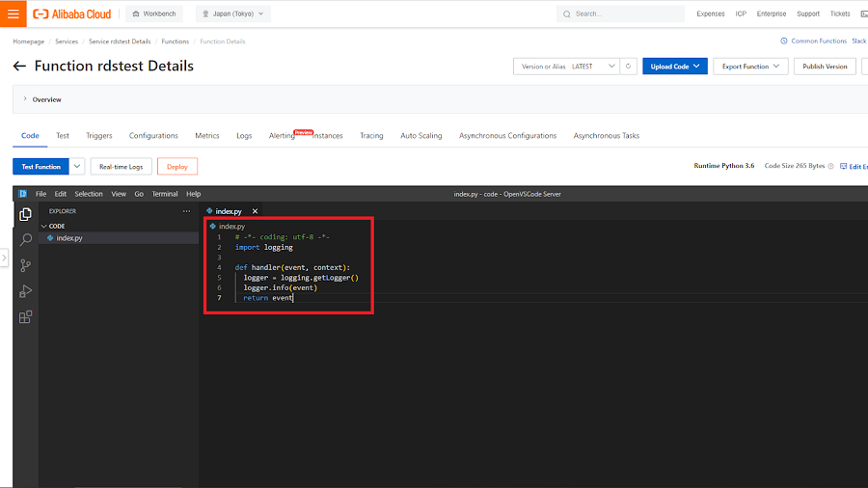Select index.py in the file explorer
The height and width of the screenshot is (488, 868).
pyautogui.click(x=69, y=237)
